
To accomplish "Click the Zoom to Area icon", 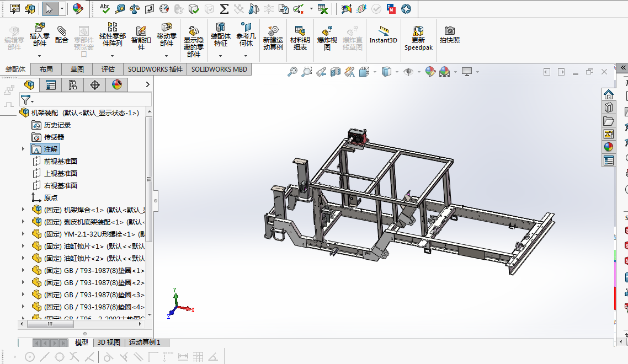I will tap(307, 72).
